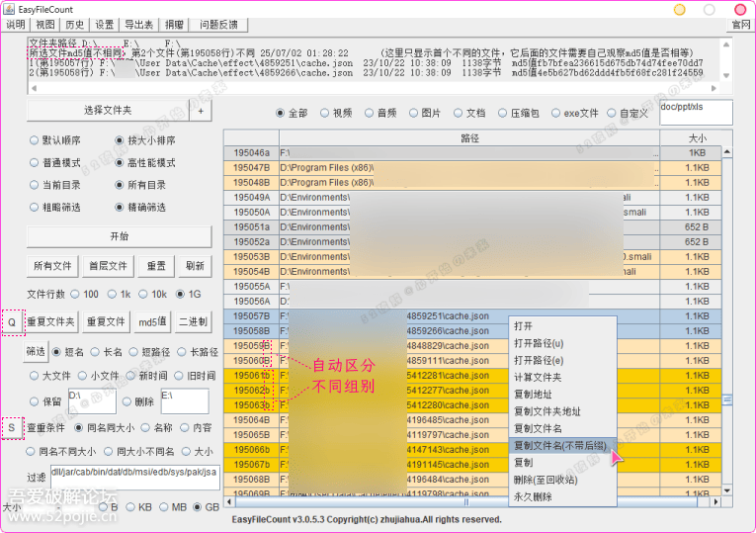The width and height of the screenshot is (756, 533).
Task: Click the 过滤 extensions text field
Action: 135,478
